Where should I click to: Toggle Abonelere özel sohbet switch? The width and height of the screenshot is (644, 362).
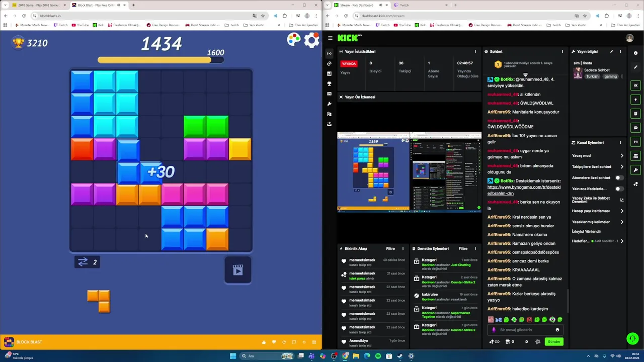pyautogui.click(x=619, y=177)
